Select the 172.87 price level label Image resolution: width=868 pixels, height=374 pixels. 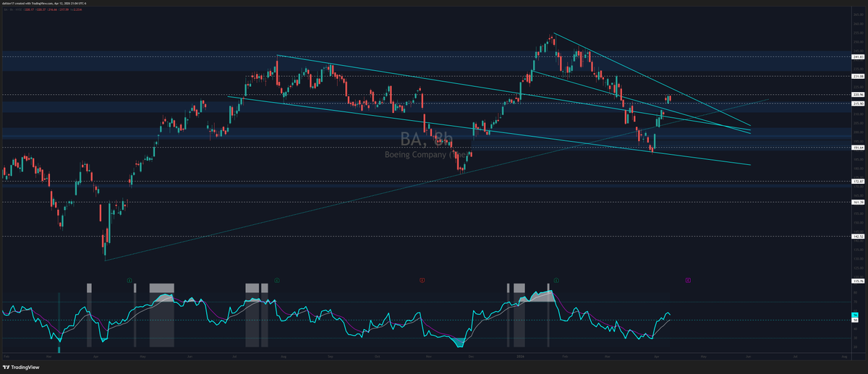click(859, 182)
